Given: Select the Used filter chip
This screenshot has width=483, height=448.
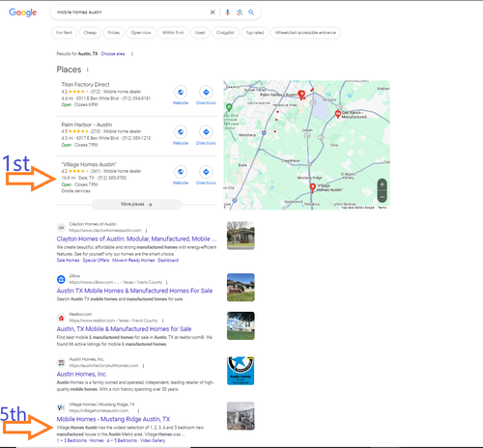Looking at the screenshot, I should (x=200, y=33).
